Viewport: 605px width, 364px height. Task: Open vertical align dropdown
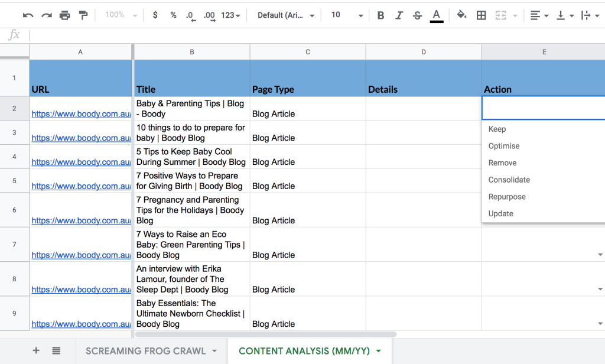565,15
